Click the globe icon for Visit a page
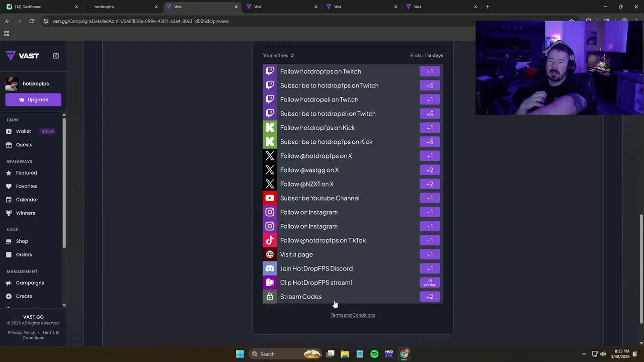 (x=270, y=254)
